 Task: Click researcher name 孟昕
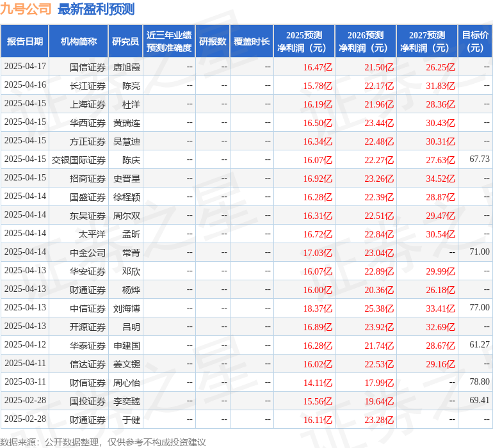[131, 234]
